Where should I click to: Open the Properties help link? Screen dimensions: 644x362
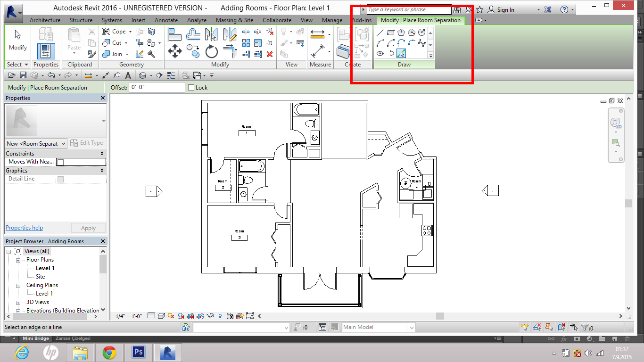point(24,228)
